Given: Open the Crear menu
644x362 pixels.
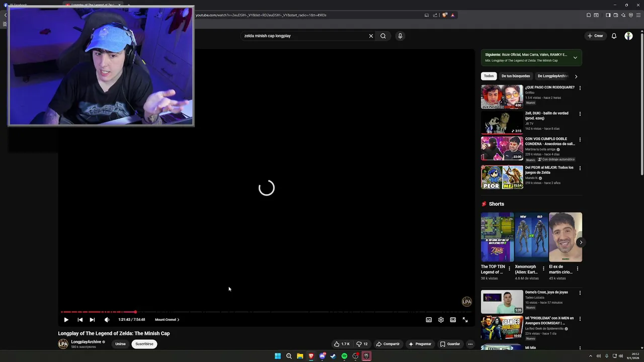Looking at the screenshot, I should pos(595,36).
